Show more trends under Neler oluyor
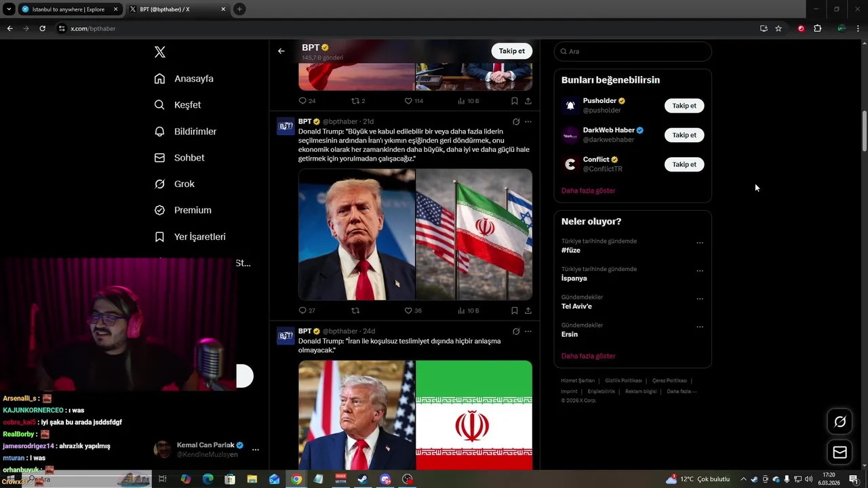The image size is (868, 488). pyautogui.click(x=588, y=356)
